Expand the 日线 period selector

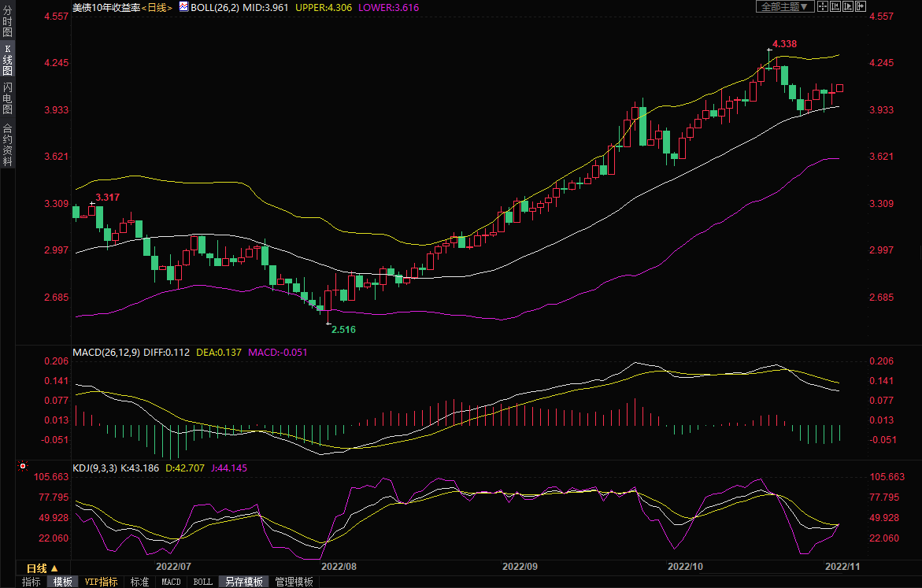(43, 568)
